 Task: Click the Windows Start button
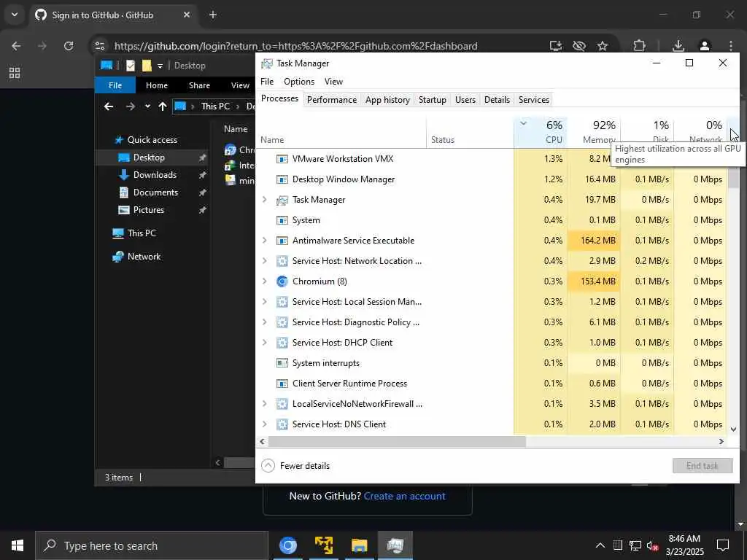click(18, 545)
